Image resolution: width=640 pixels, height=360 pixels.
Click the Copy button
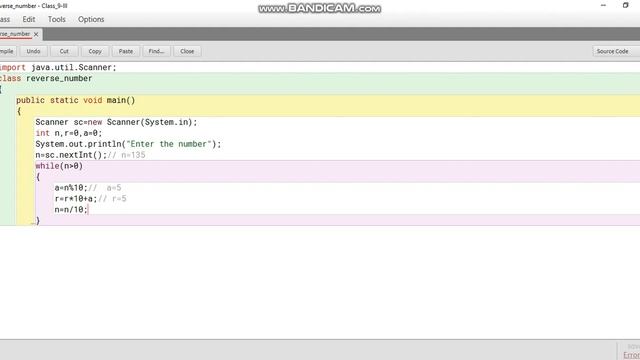95,51
